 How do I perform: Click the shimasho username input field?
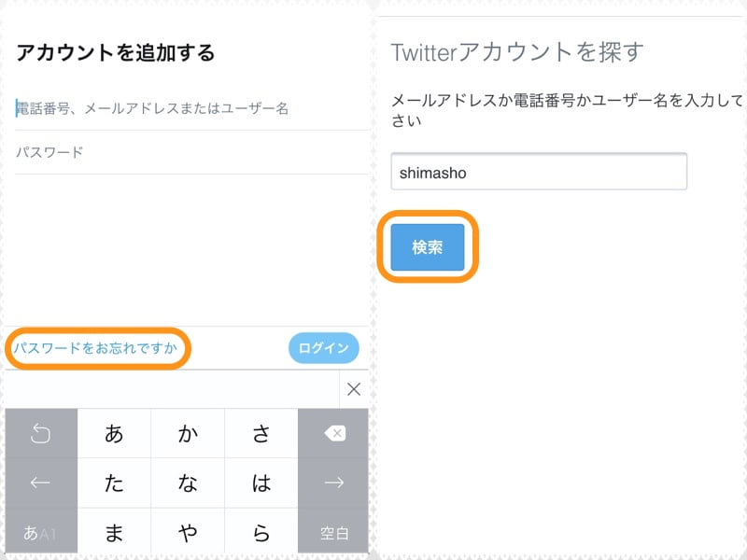click(x=539, y=171)
